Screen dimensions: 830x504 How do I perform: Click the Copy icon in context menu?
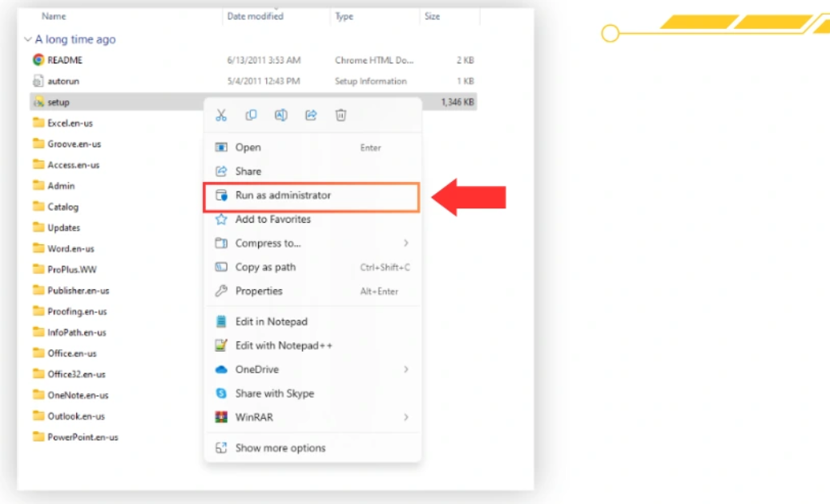[251, 115]
